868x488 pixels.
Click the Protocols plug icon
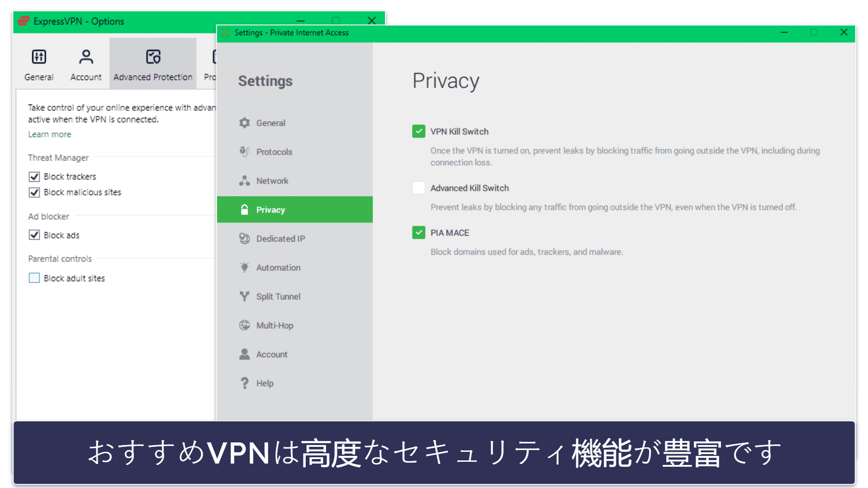(244, 152)
